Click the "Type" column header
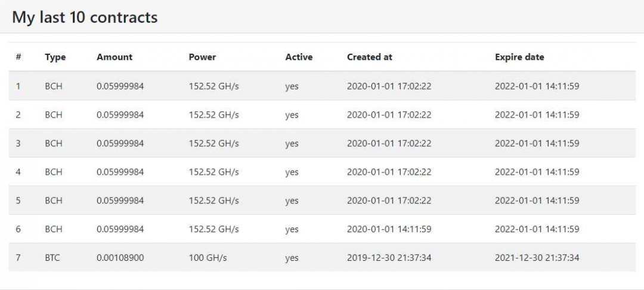The image size is (644, 290). [55, 57]
